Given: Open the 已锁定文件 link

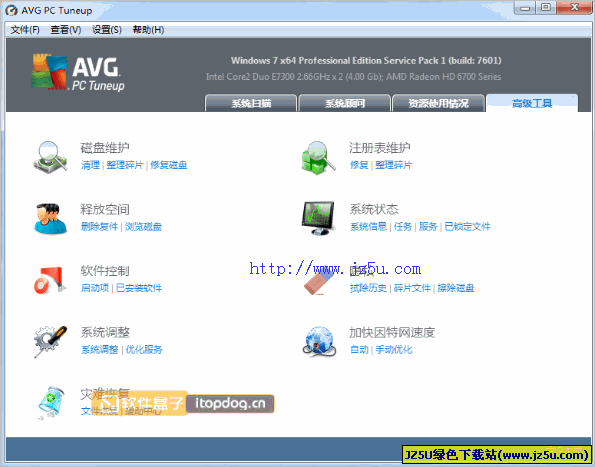Looking at the screenshot, I should tap(468, 226).
